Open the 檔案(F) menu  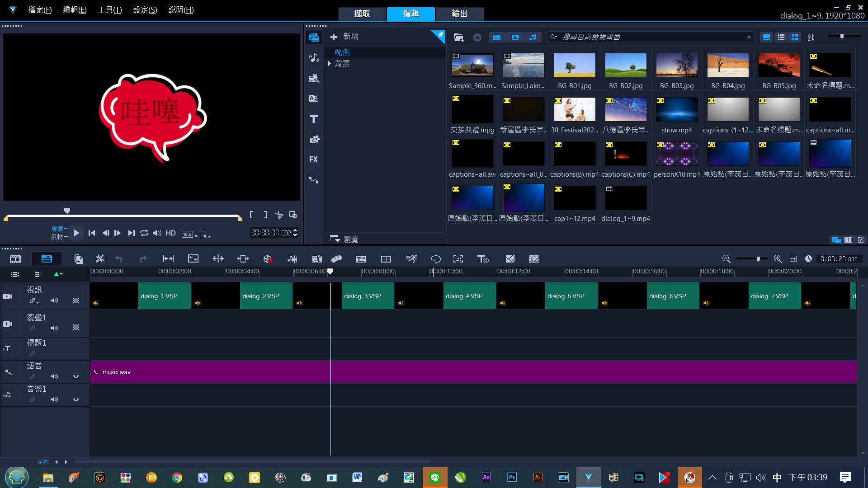point(40,10)
